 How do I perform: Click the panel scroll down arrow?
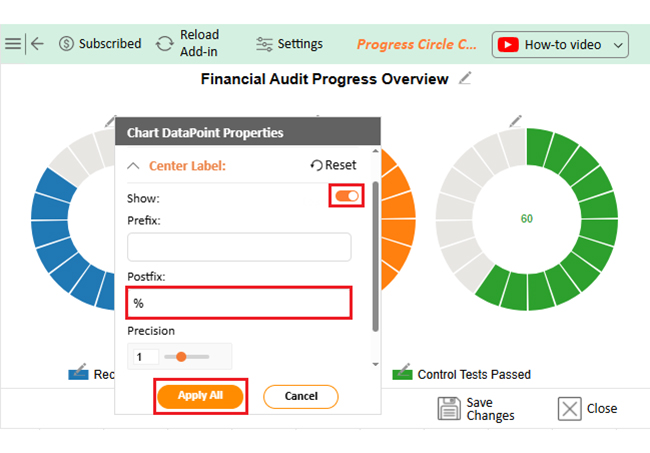point(375,364)
